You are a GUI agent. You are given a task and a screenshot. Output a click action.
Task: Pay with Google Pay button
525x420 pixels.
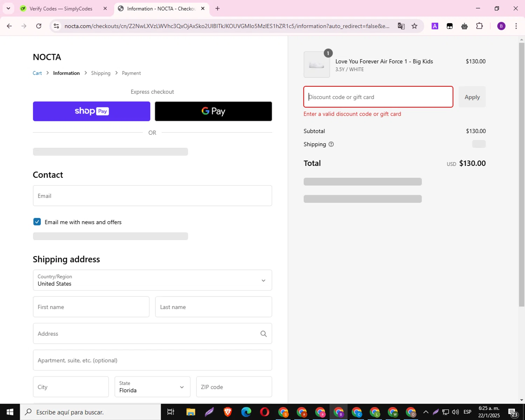(213, 111)
